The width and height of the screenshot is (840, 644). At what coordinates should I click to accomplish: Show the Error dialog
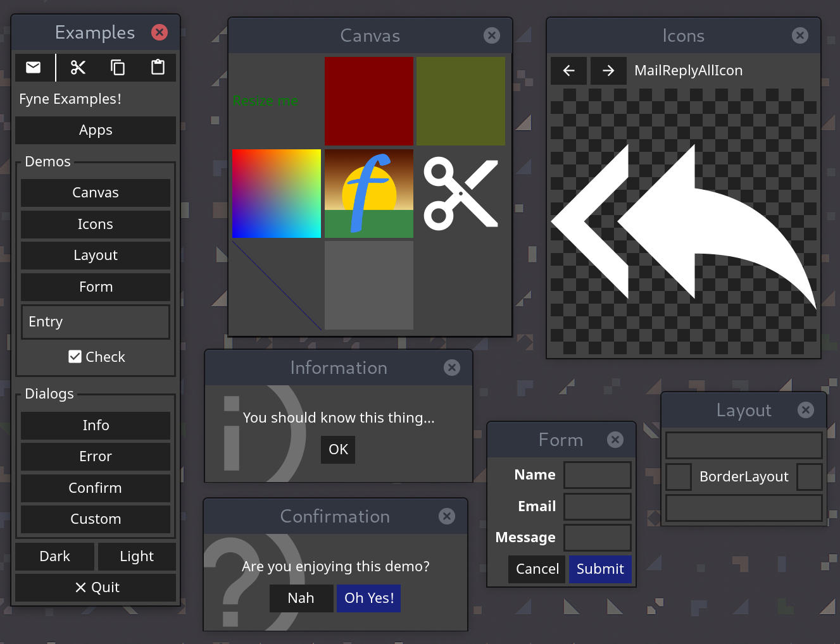click(x=96, y=456)
